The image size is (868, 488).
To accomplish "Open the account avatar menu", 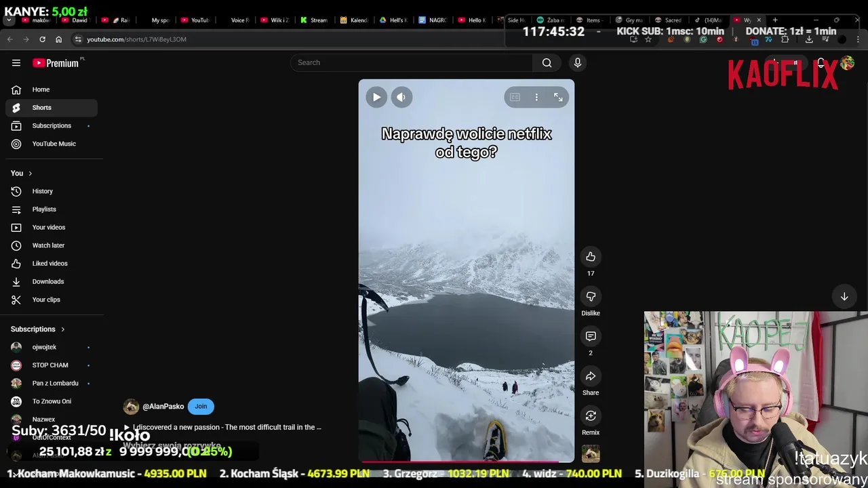I will pos(847,63).
